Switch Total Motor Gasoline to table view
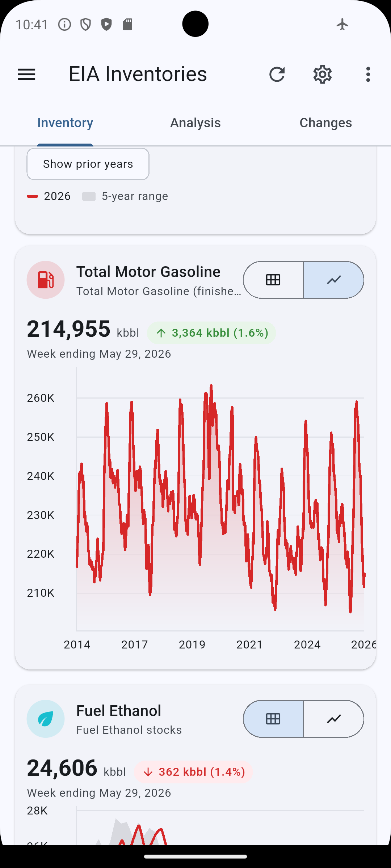391x868 pixels. click(x=273, y=280)
